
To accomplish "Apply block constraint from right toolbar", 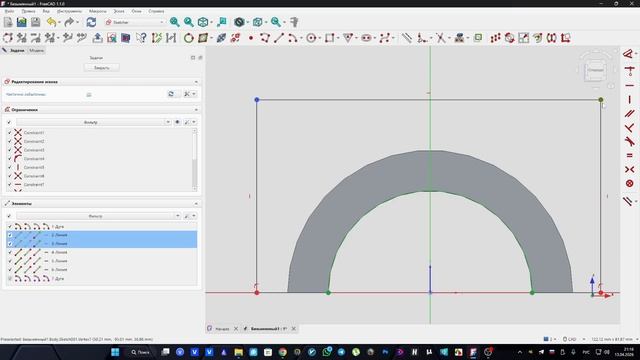I will point(629,183).
